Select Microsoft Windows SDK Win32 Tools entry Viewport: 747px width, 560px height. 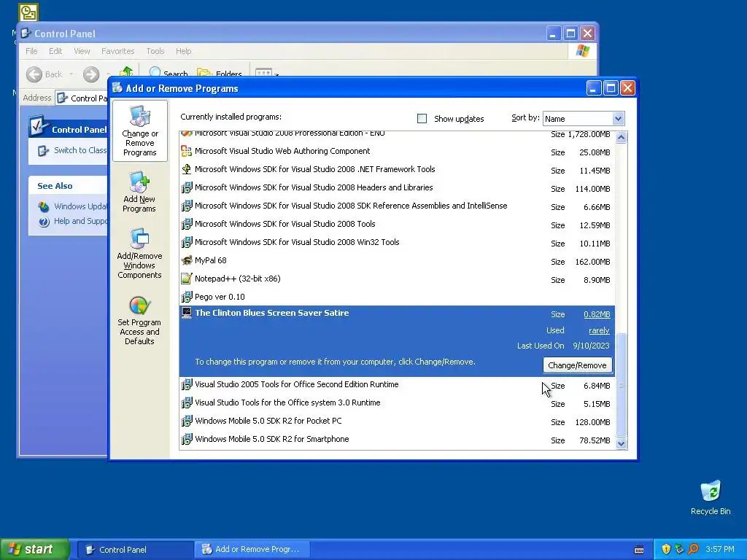pos(397,242)
